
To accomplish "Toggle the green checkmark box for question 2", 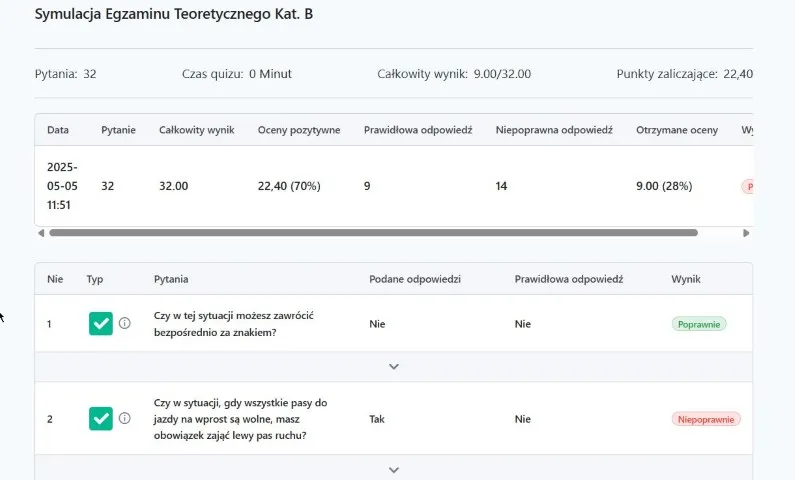I will 101,418.
